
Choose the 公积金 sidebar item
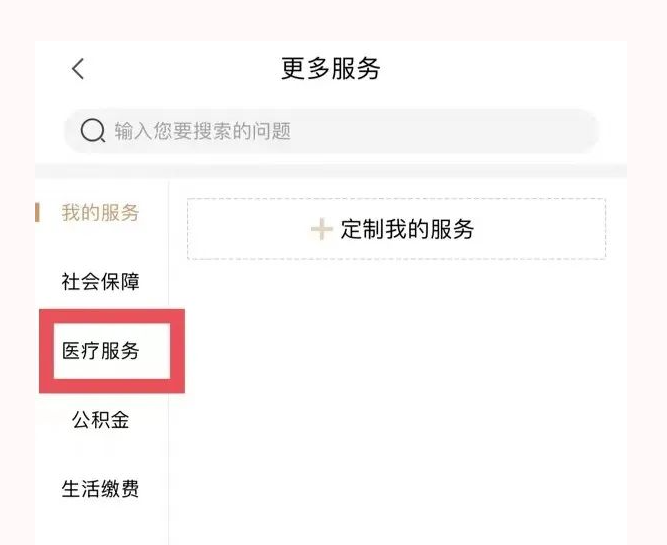(x=100, y=420)
